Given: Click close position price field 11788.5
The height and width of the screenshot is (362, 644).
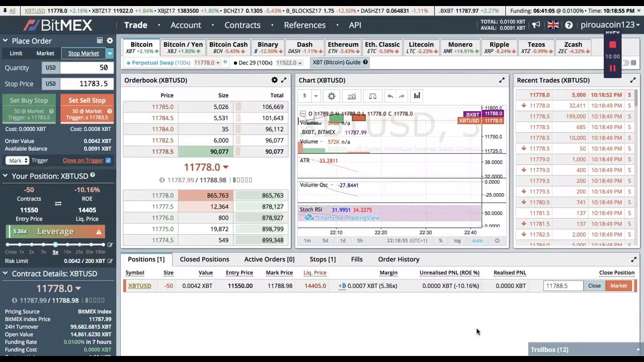Looking at the screenshot, I should point(563,286).
